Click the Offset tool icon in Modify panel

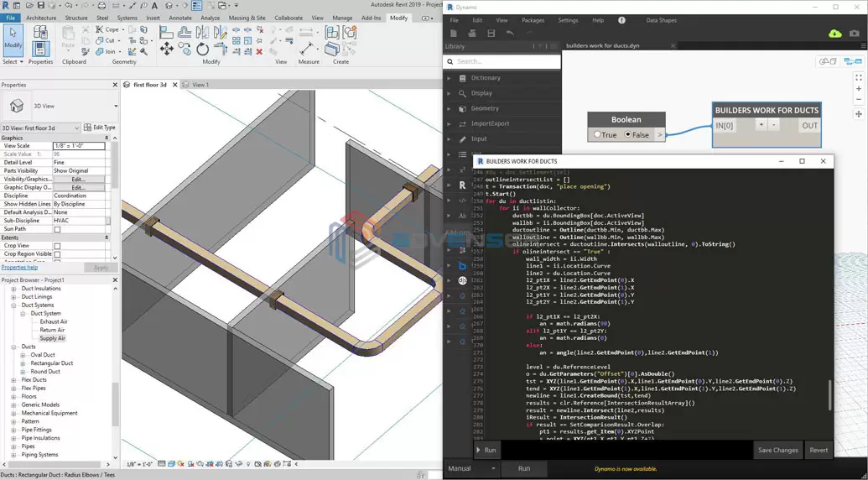coord(185,32)
